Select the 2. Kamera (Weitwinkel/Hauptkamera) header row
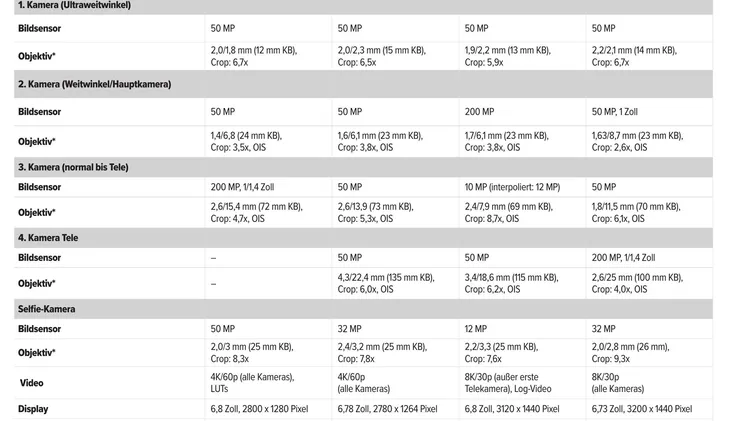750x421 pixels. 363,84
